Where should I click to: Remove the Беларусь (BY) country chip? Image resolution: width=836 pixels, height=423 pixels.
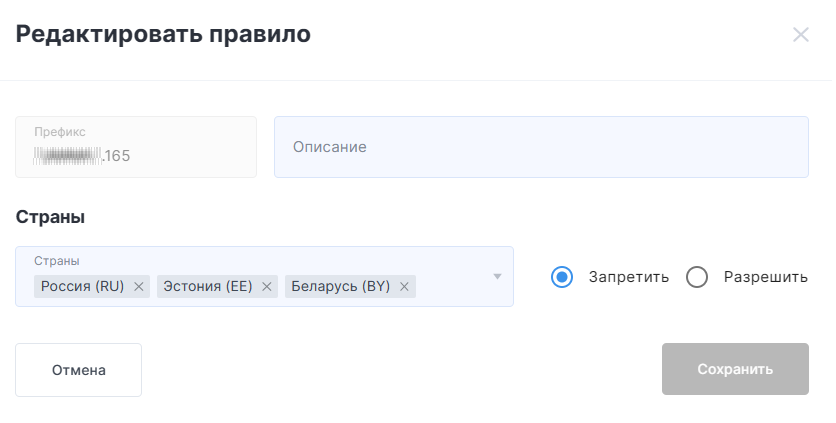tap(404, 287)
